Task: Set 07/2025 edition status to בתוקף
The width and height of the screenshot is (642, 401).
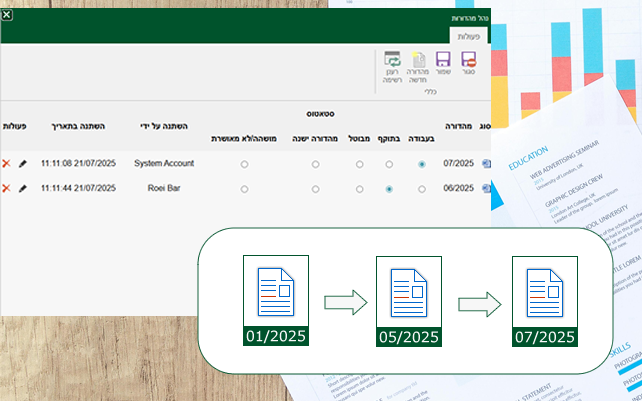Action: click(x=388, y=163)
